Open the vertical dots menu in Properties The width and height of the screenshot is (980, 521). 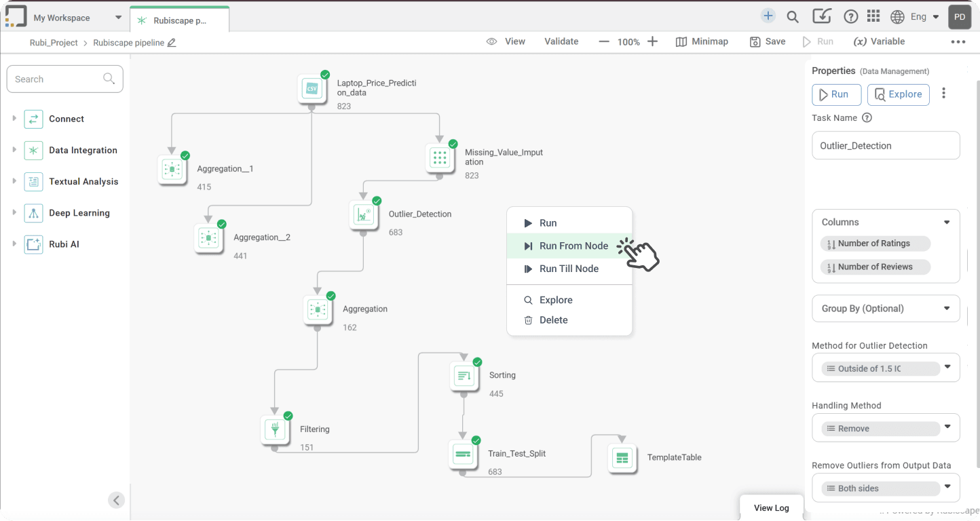coord(943,94)
